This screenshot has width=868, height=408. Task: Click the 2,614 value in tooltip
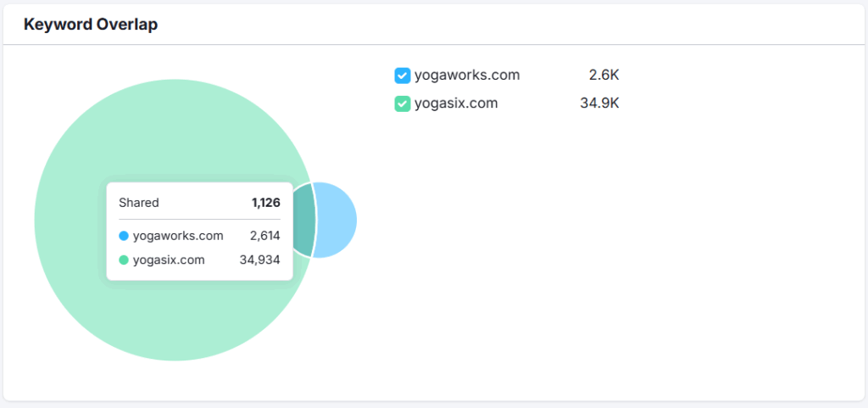[265, 237]
